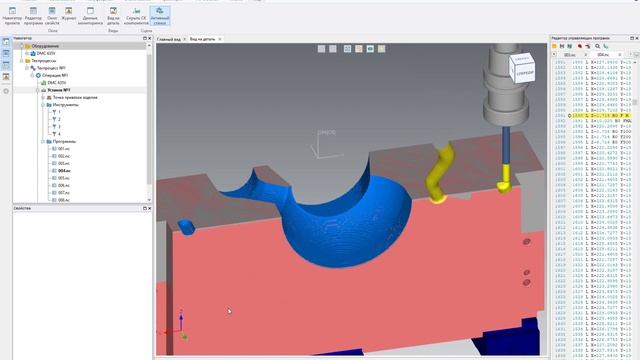This screenshot has width=640, height=360.
Task: Click the editor tabs left scroll arrow
Action: pos(554,54)
